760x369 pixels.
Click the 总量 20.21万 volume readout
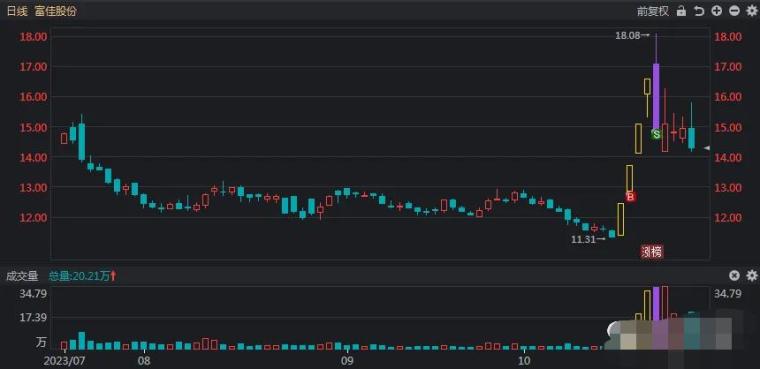click(x=82, y=276)
